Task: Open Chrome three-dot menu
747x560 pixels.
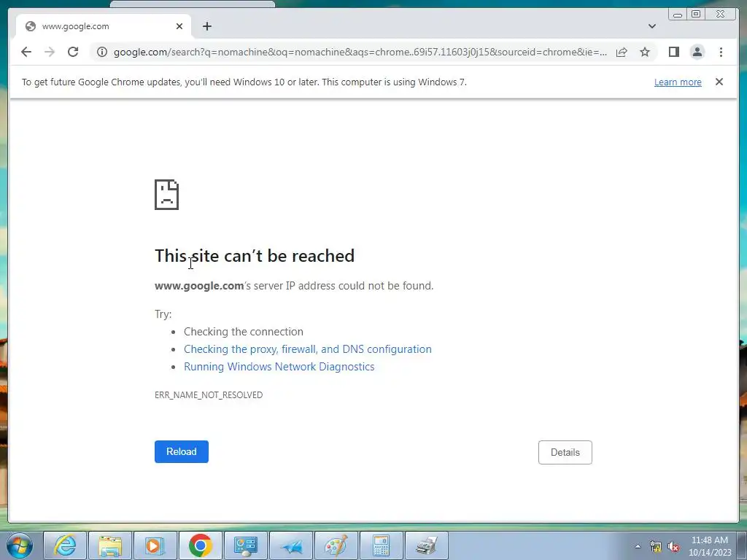Action: pos(721,52)
